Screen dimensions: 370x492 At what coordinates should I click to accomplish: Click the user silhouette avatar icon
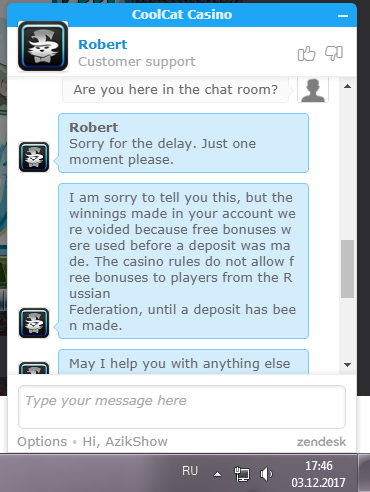(x=313, y=90)
